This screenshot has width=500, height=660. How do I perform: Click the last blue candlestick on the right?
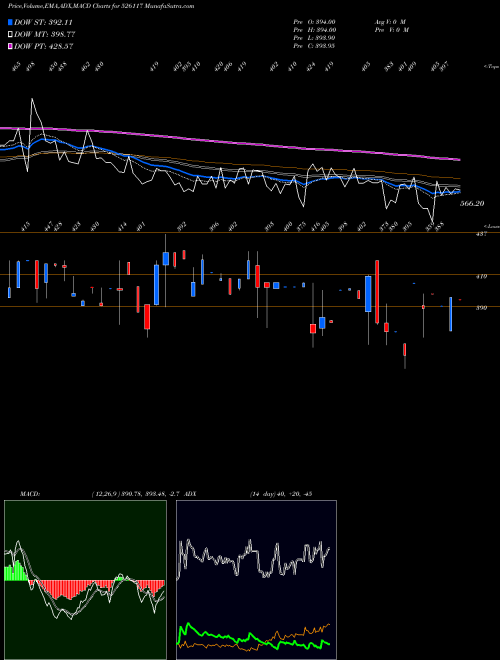450,314
